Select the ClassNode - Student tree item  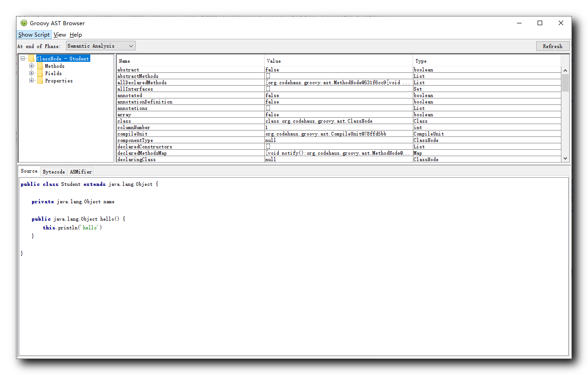[63, 59]
